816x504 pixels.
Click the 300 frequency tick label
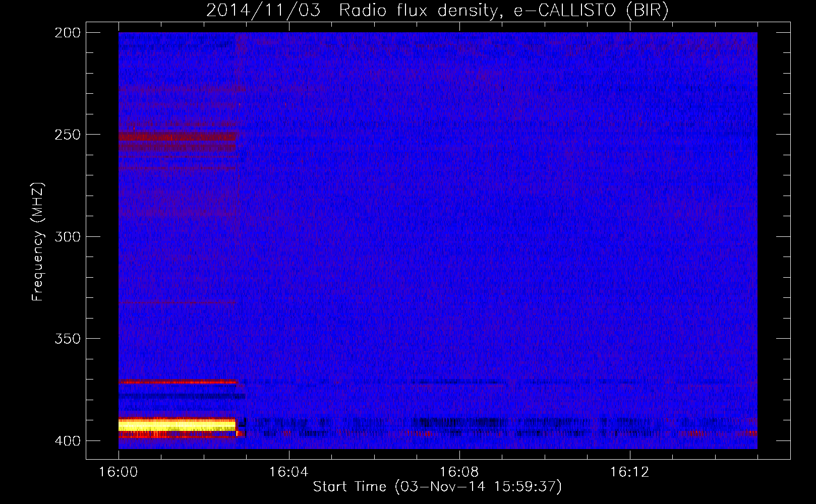(x=68, y=236)
